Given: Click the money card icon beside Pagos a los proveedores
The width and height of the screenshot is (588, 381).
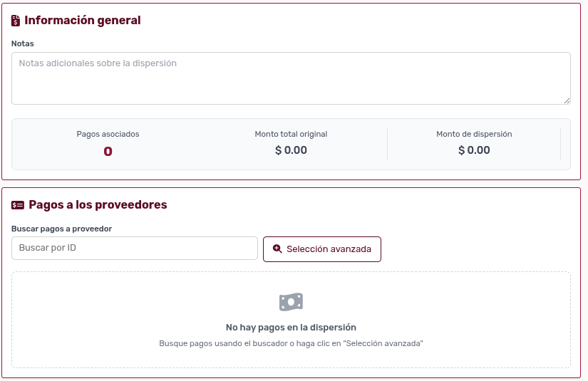Looking at the screenshot, I should pyautogui.click(x=18, y=205).
